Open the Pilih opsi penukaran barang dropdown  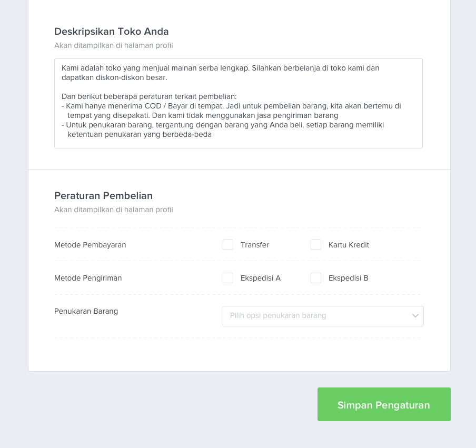[x=323, y=316]
